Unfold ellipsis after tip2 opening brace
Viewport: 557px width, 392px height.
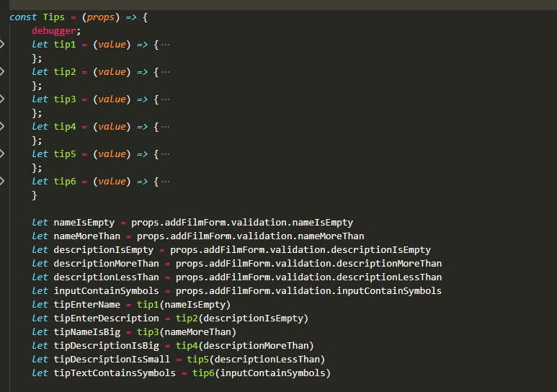[x=165, y=72]
